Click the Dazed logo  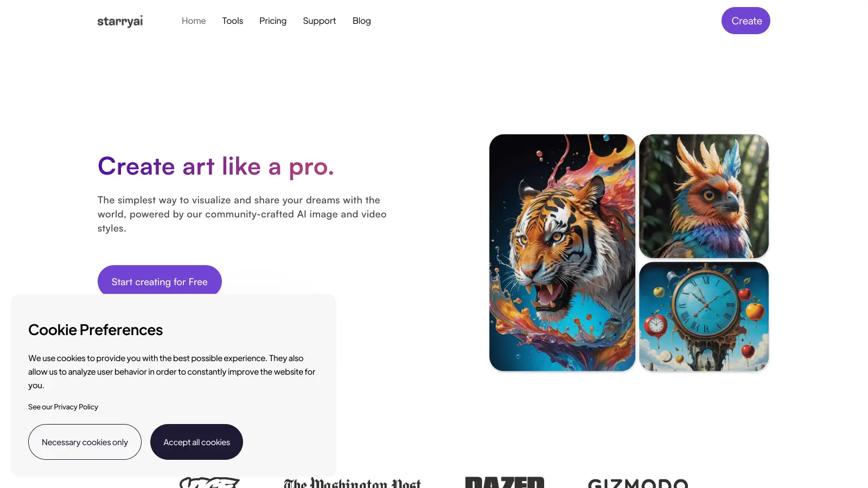pos(505,482)
